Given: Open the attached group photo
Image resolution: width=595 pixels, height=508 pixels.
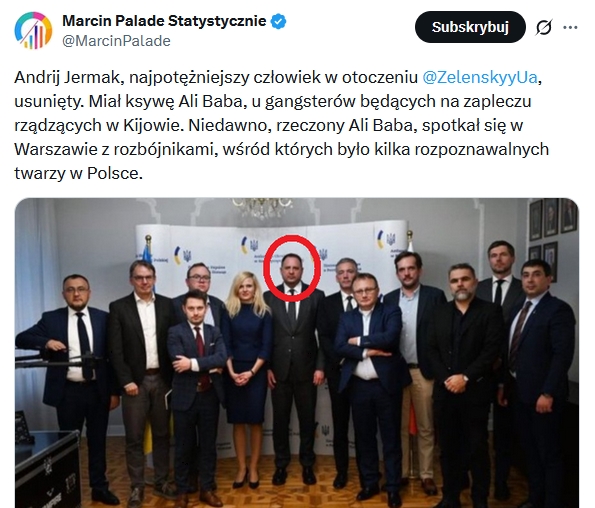Looking at the screenshot, I should tap(297, 353).
